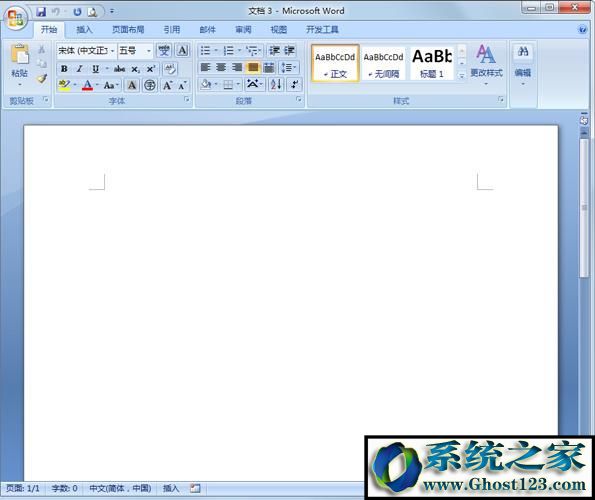The width and height of the screenshot is (595, 500).
Task: Apply numbered list formatting
Action: (x=228, y=50)
